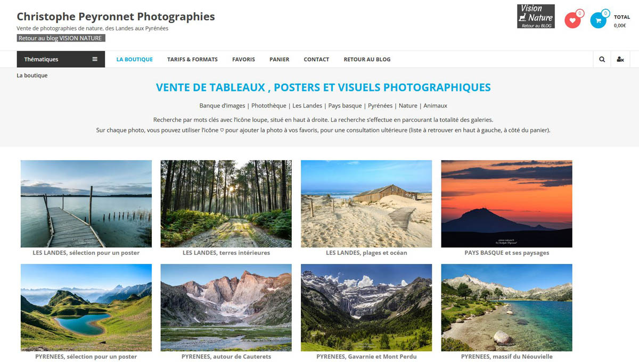639x364 pixels.
Task: Click the user account icon
Action: coord(620,59)
